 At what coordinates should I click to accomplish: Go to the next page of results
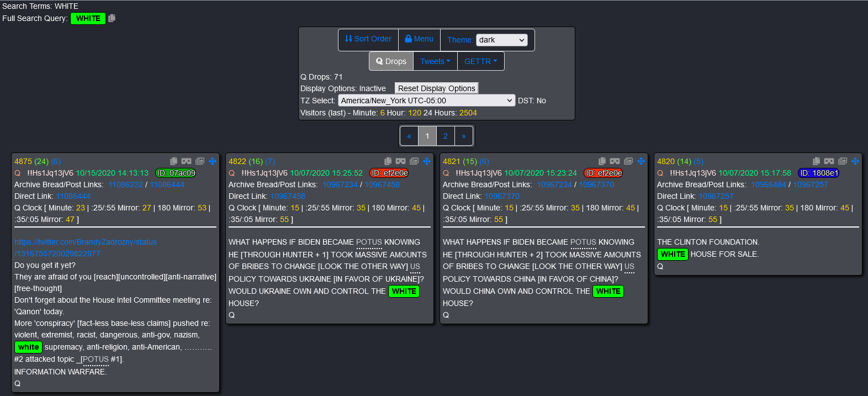464,136
